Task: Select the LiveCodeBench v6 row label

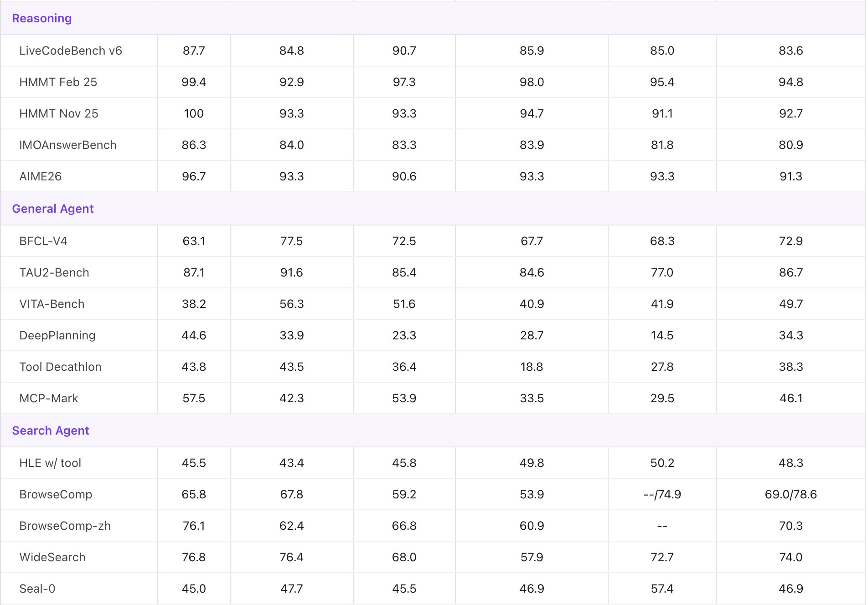Action: tap(71, 51)
